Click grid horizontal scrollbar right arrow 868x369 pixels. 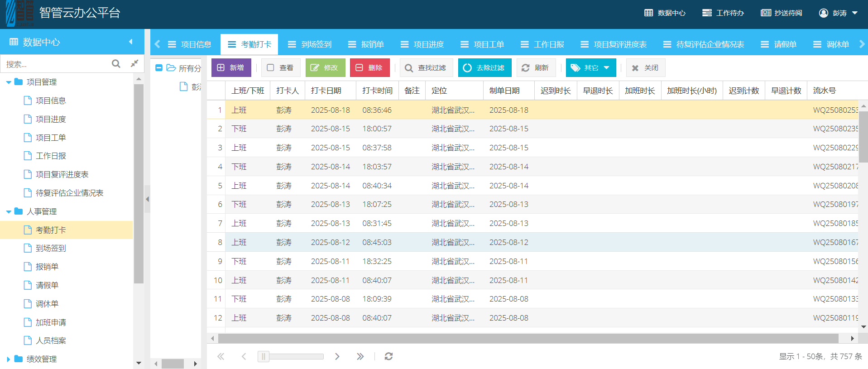point(853,338)
